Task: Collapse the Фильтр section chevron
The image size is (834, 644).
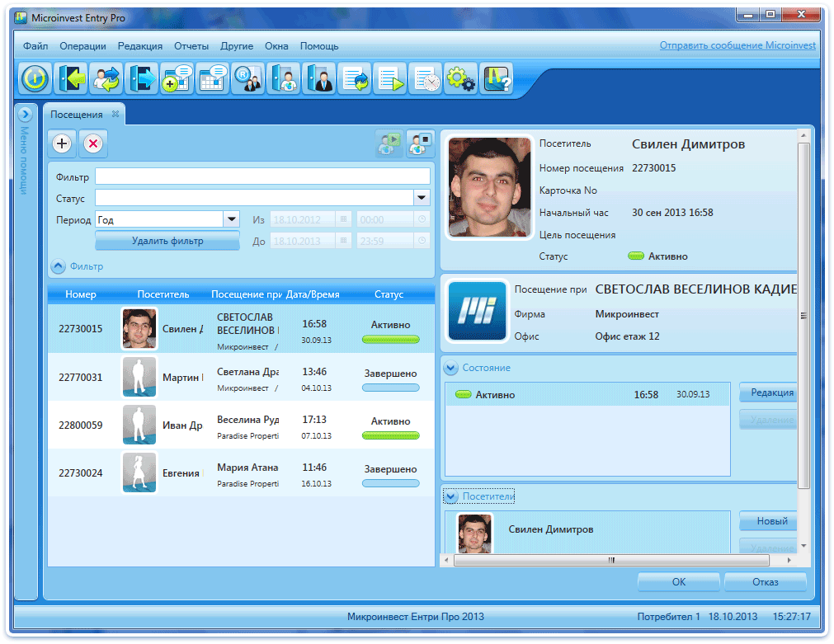Action: [58, 266]
